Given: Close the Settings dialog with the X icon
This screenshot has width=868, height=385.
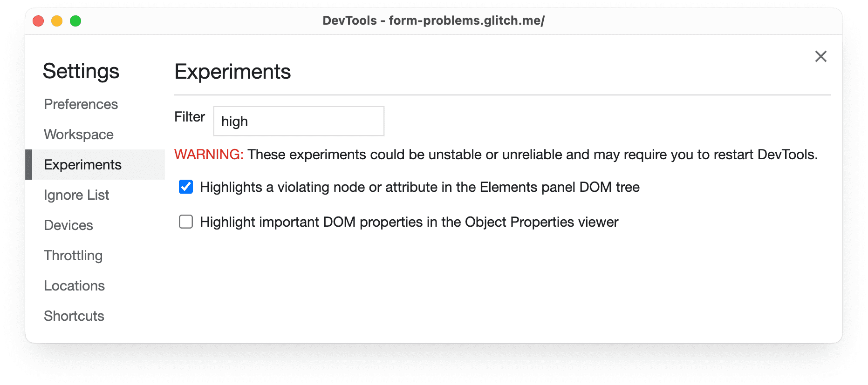Looking at the screenshot, I should (x=820, y=56).
